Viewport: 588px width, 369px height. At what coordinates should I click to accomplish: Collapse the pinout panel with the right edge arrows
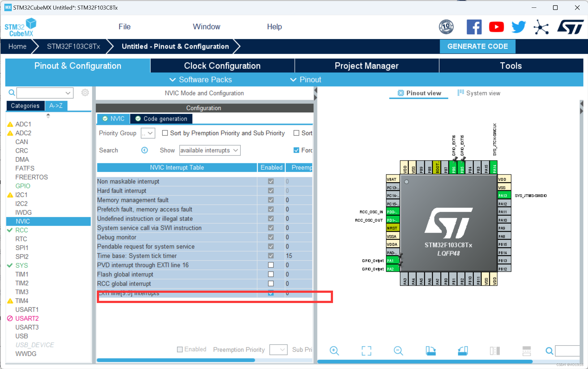tap(582, 107)
